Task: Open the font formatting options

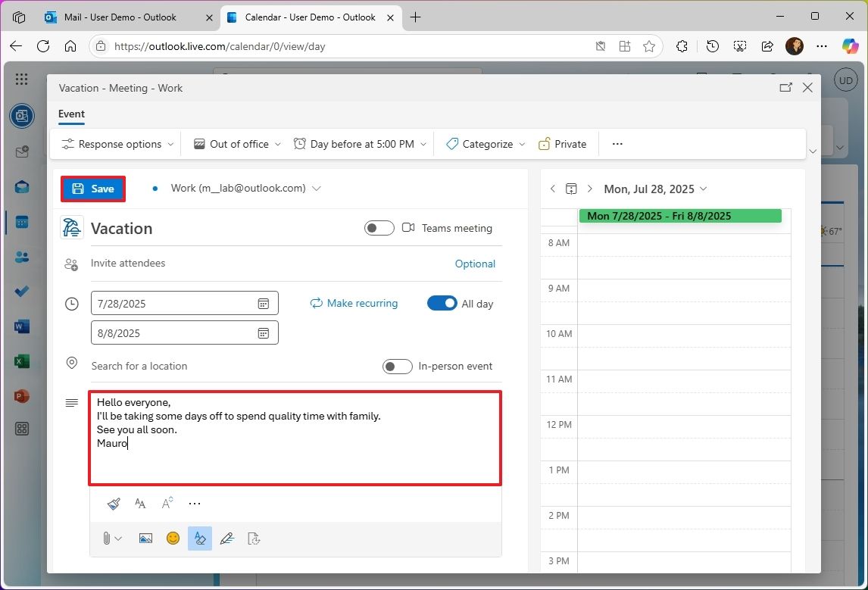Action: tap(140, 503)
